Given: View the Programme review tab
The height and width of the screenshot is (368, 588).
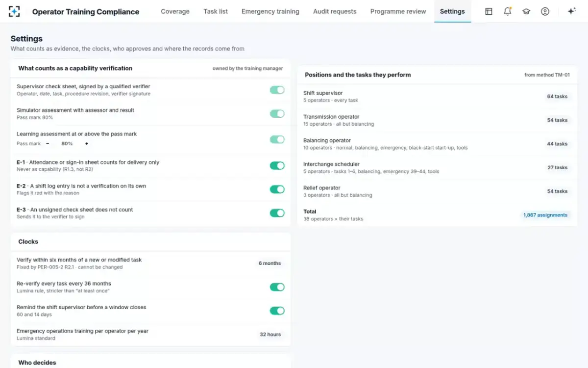Looking at the screenshot, I should pos(398,11).
